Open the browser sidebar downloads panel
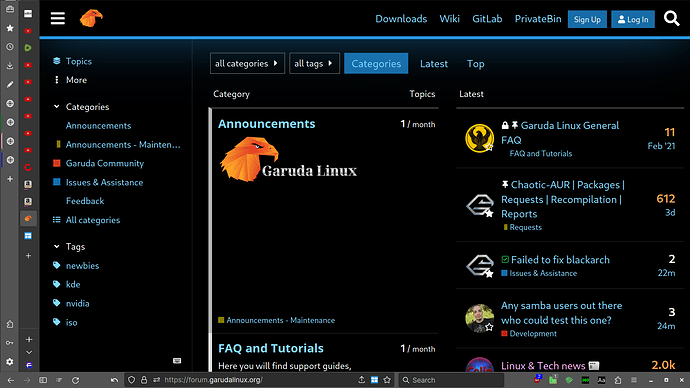690x388 pixels. (x=10, y=66)
